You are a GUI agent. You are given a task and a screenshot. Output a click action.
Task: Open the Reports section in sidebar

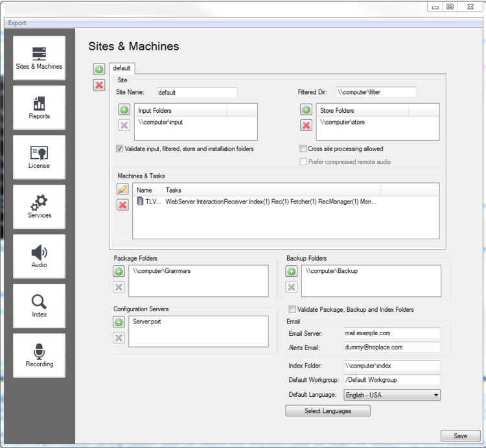[x=40, y=108]
